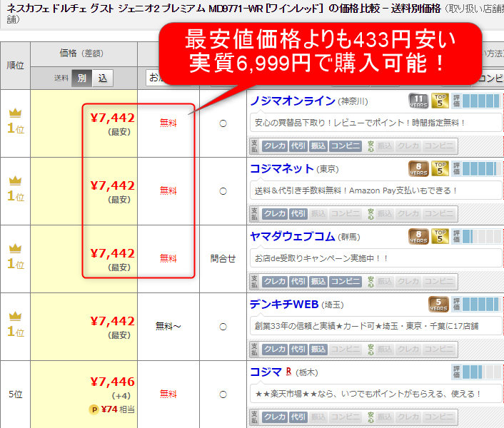Click 創業33年の信頼と実績 shop comment

[x=366, y=326]
